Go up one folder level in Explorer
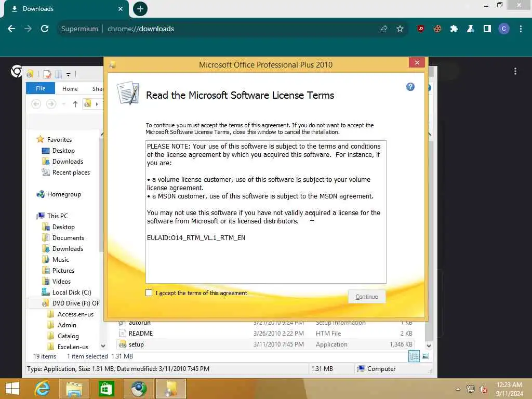Image resolution: width=532 pixels, height=399 pixels. tap(75, 104)
